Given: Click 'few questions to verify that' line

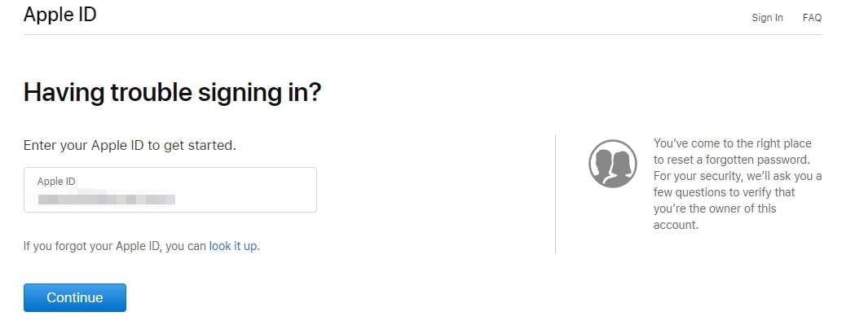Looking at the screenshot, I should tap(724, 192).
